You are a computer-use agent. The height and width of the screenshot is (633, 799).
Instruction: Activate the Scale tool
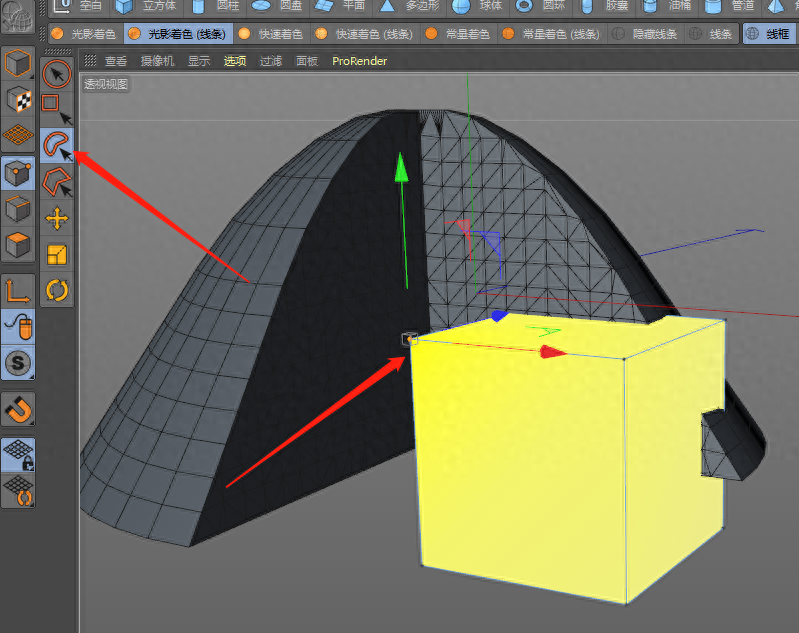(57, 255)
